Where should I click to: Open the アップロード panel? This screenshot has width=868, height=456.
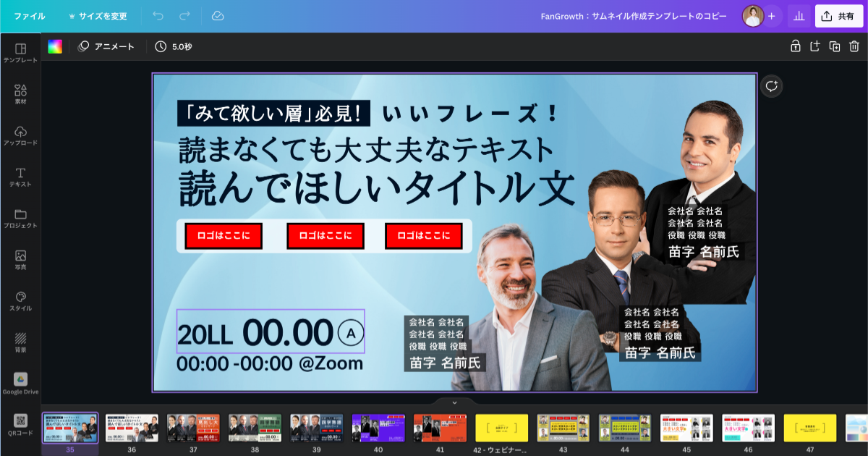click(20, 135)
